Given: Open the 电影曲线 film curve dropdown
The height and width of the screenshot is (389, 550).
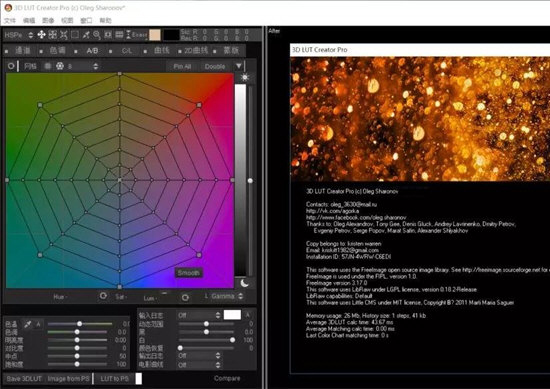Looking at the screenshot, I should click(199, 365).
